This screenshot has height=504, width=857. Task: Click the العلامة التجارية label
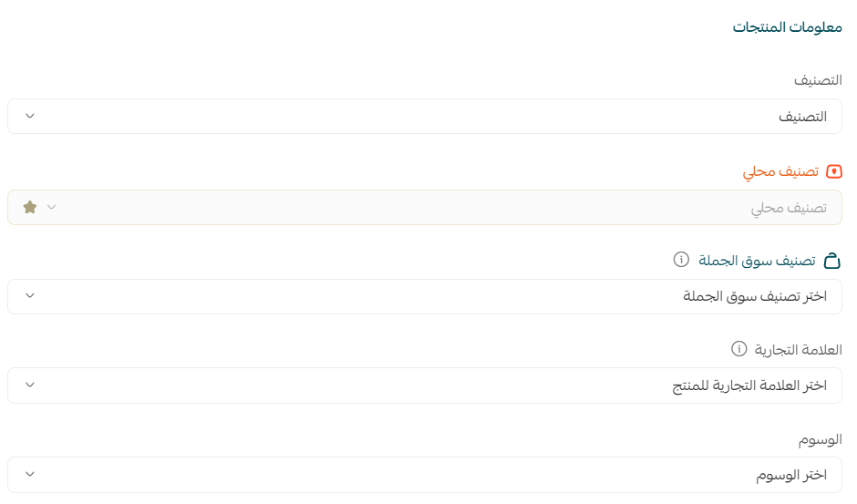[x=799, y=350]
